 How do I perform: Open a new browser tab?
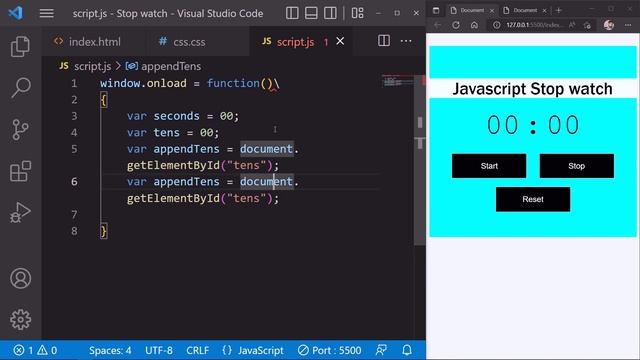click(559, 10)
